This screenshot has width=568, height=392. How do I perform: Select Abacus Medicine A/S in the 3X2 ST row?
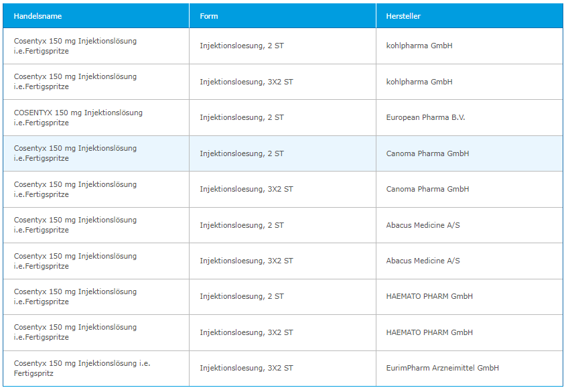pyautogui.click(x=423, y=261)
